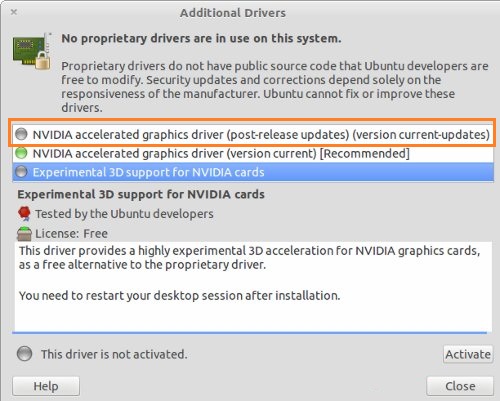This screenshot has width=500, height=401.
Task: Select NVIDIA driver (version current) [Recommended] row
Action: 253,153
